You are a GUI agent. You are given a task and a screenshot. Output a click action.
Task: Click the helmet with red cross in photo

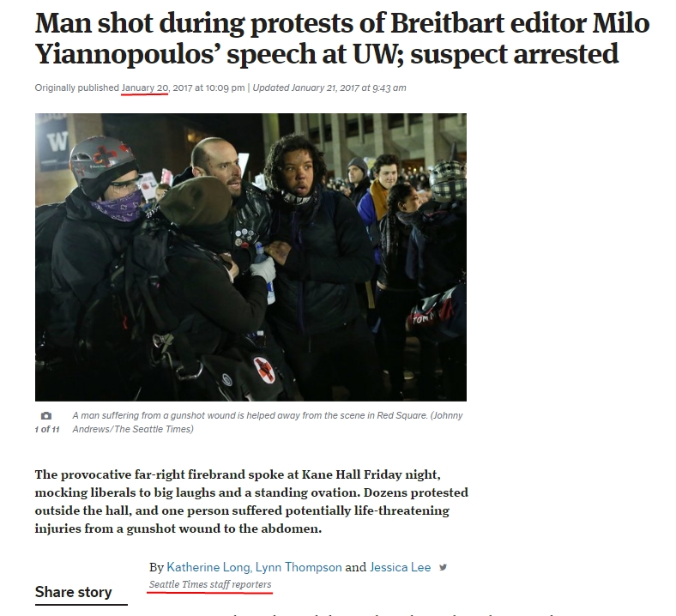[x=103, y=160]
